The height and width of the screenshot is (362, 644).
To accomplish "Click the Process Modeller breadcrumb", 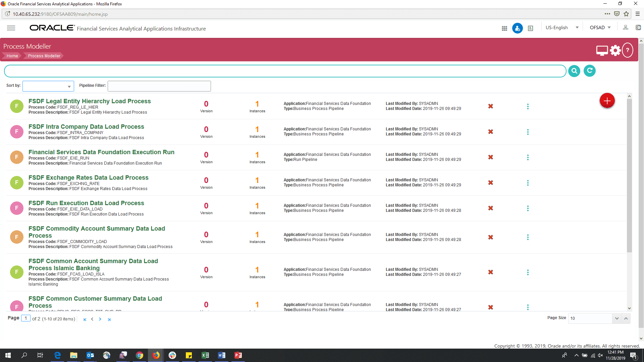I will [44, 56].
